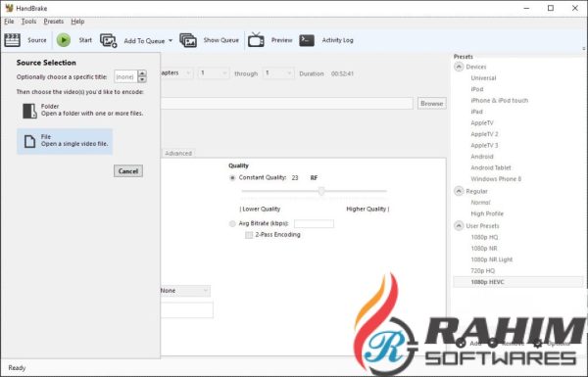
Task: Open the end chapter dropdown after through
Action: (278, 73)
